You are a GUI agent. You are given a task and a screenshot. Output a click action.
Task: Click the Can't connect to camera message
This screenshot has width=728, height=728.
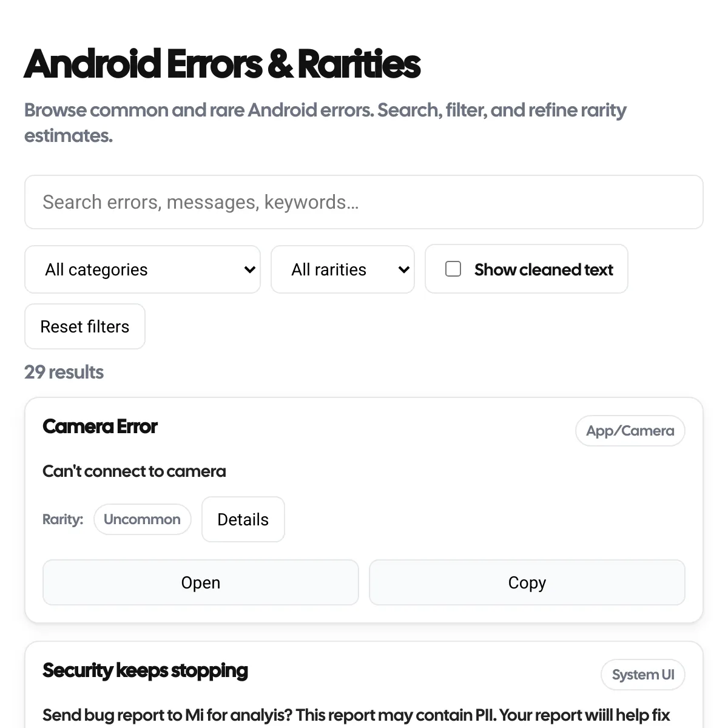[134, 471]
